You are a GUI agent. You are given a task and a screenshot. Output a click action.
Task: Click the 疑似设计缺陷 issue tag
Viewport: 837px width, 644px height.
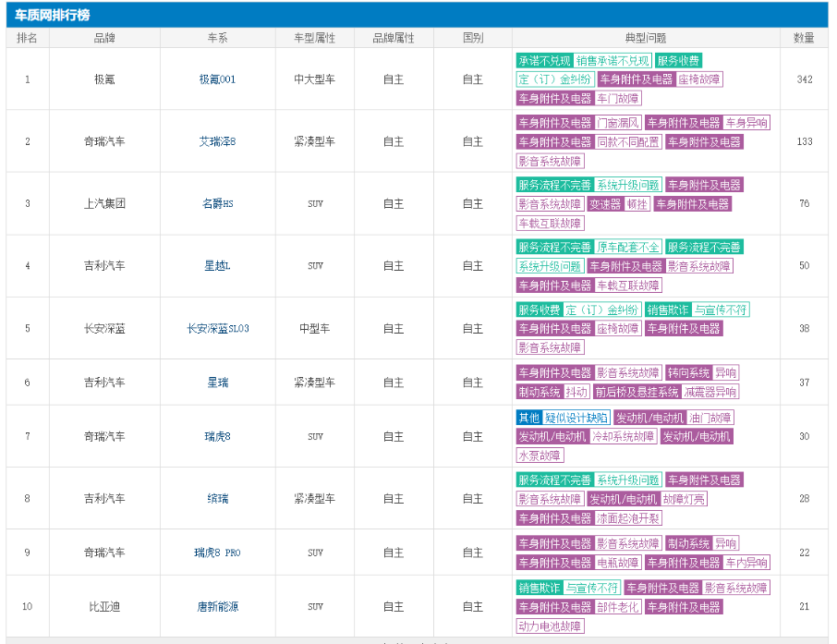click(x=576, y=418)
